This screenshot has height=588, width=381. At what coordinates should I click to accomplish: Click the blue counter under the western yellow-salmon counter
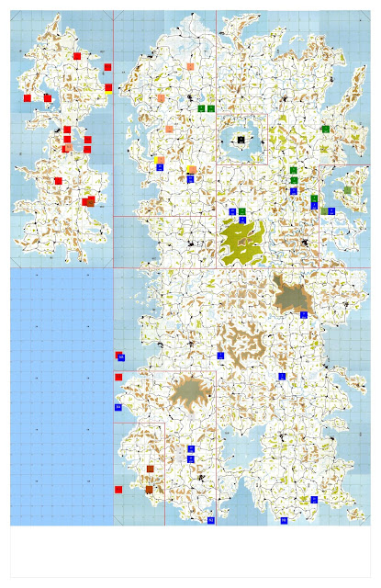click(160, 167)
